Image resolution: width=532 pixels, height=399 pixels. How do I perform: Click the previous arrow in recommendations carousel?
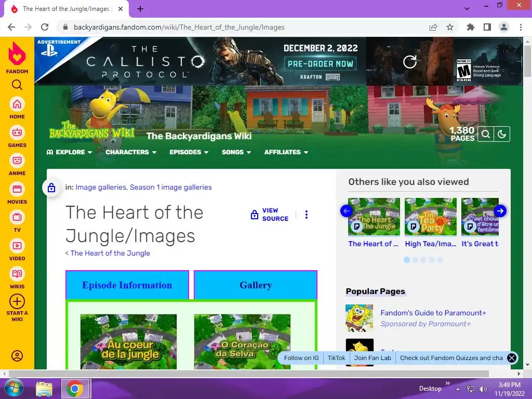click(x=347, y=211)
